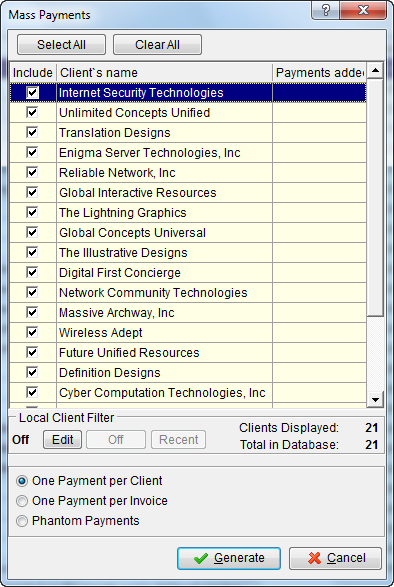
Task: Click the Generate button
Action: (229, 558)
